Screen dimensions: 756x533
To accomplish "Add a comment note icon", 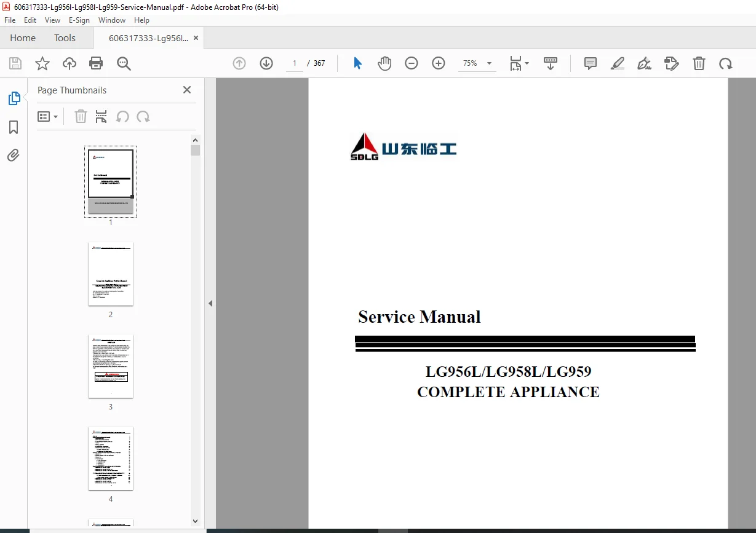I will [591, 63].
